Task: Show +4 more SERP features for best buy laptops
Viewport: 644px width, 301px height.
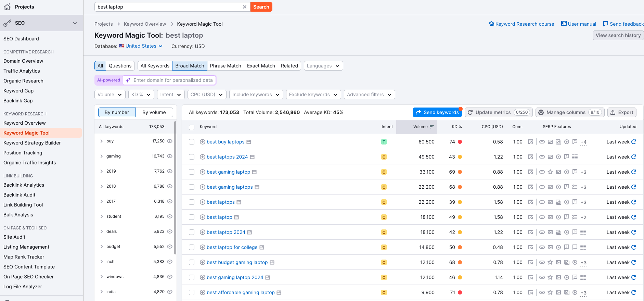Action: coord(583,142)
